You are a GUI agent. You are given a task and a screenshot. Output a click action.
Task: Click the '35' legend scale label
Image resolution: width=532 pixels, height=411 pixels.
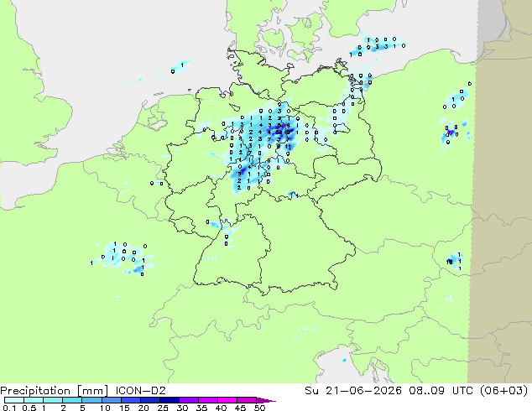coord(201,408)
